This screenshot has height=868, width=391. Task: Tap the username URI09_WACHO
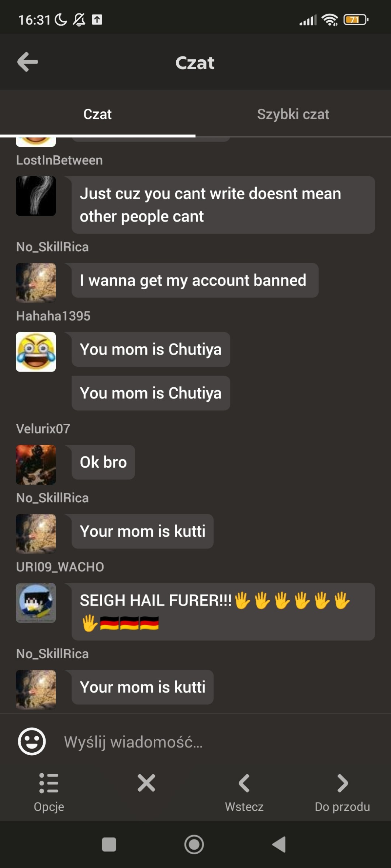click(60, 567)
